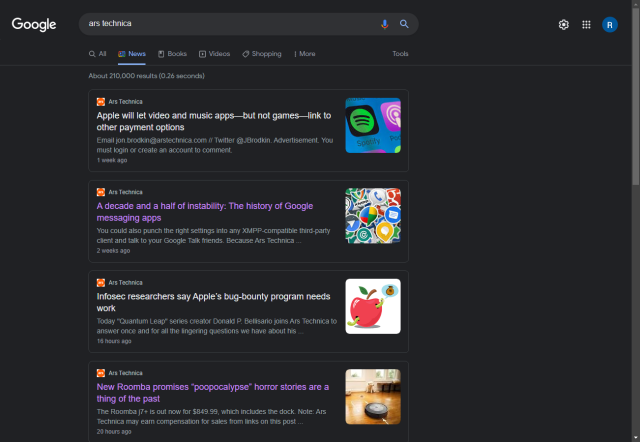Screen dimensions: 640x442
Task: Go to the Shopping tab
Action: click(262, 54)
